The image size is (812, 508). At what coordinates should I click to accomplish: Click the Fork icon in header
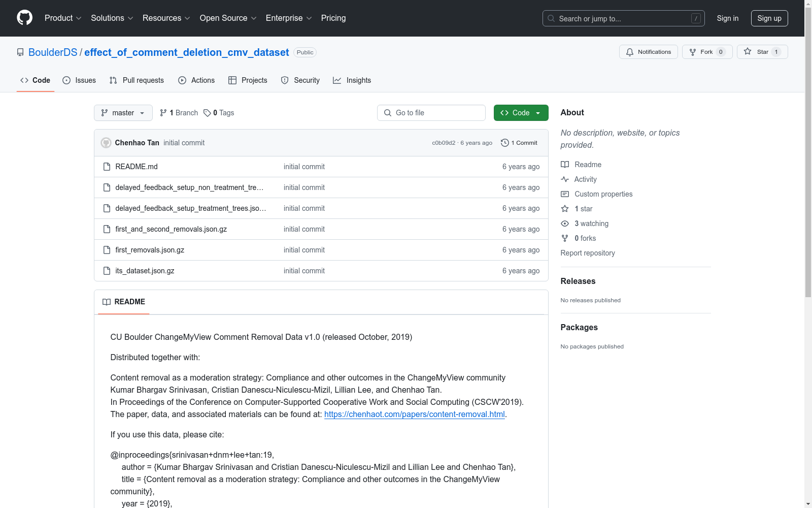click(x=693, y=52)
